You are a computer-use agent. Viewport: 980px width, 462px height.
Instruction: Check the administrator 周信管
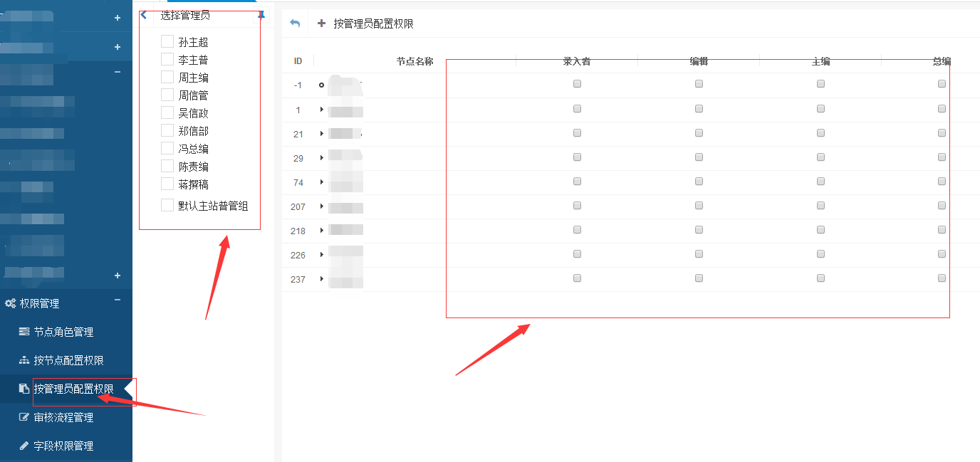click(x=167, y=95)
